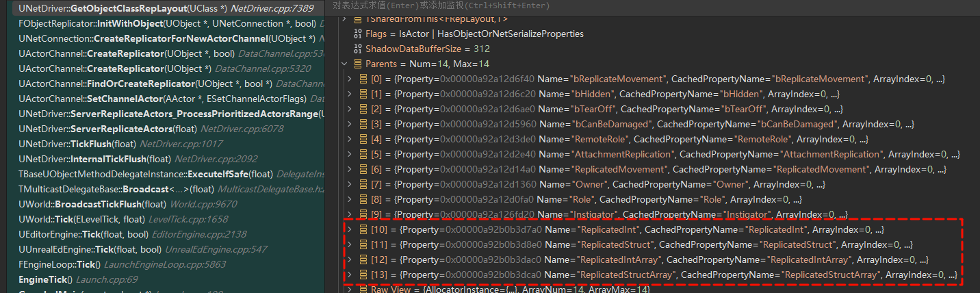Click the icon of the ReplicatedInt entry
The width and height of the screenshot is (980, 293).
[x=363, y=230]
